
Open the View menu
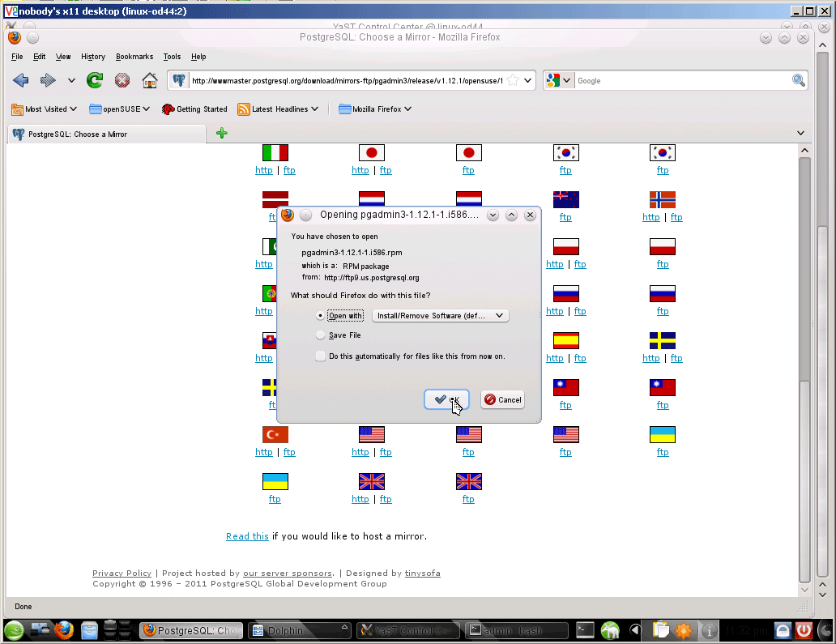click(63, 57)
